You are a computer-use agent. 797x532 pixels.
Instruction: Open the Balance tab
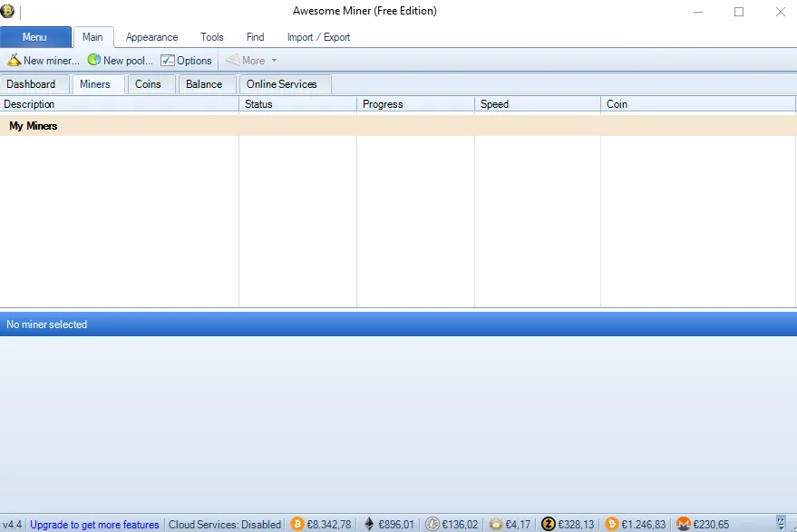coord(207,84)
